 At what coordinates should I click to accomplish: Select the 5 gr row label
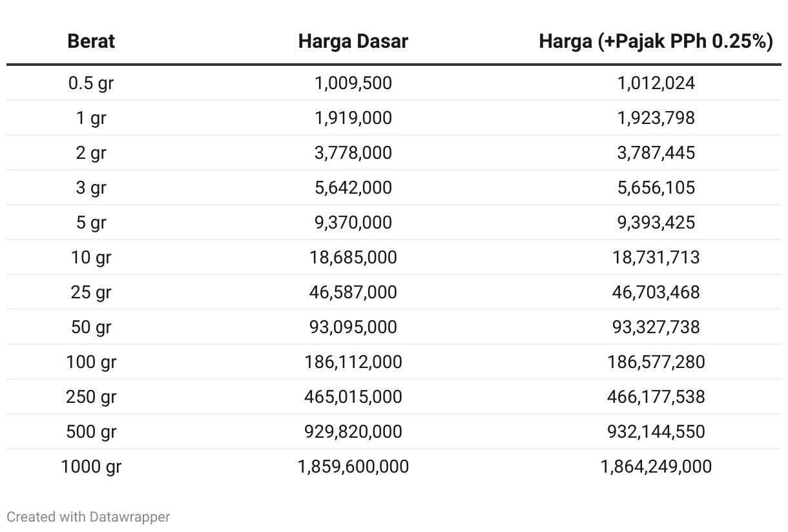(x=91, y=223)
